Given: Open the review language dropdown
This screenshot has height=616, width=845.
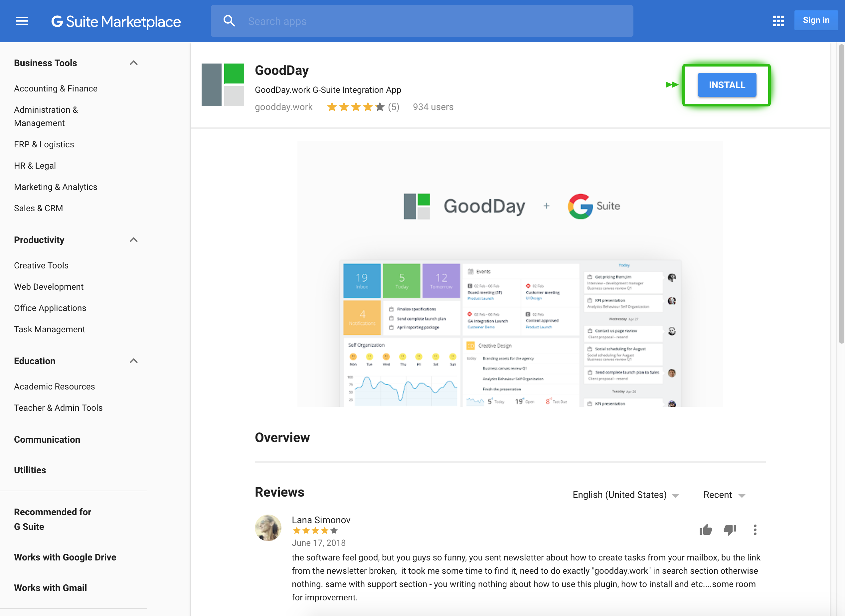Looking at the screenshot, I should pos(626,495).
